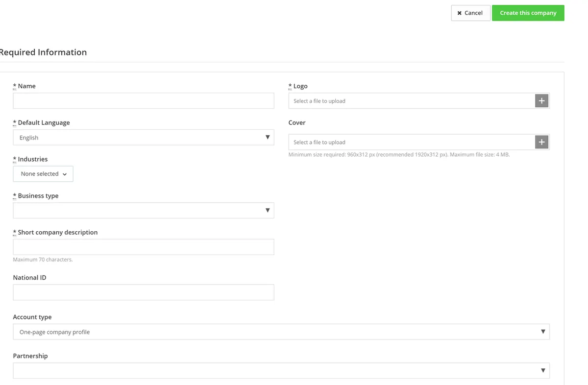Click the Cover minimum size requirement text

click(399, 155)
